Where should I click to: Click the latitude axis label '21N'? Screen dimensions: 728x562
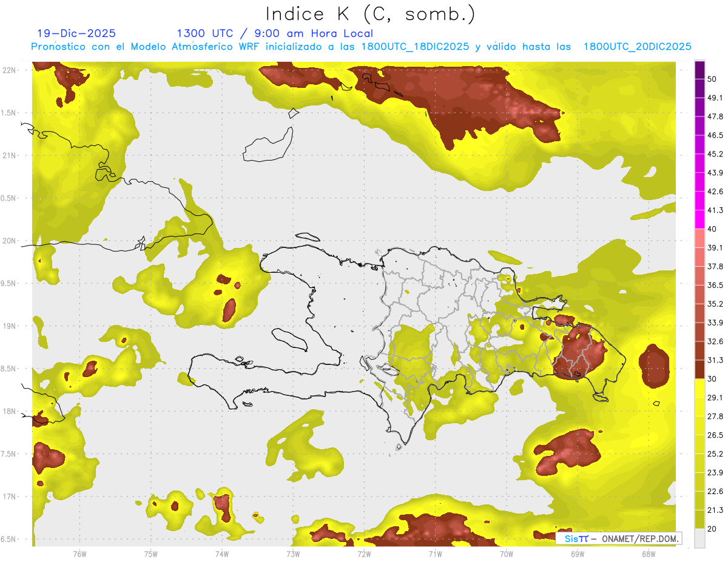pyautogui.click(x=10, y=156)
